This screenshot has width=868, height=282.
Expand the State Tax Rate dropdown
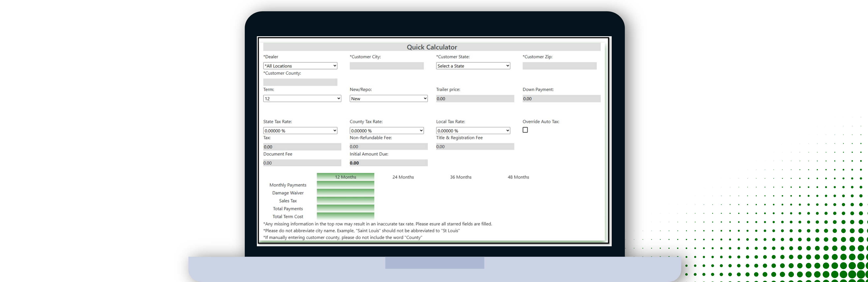click(x=300, y=131)
